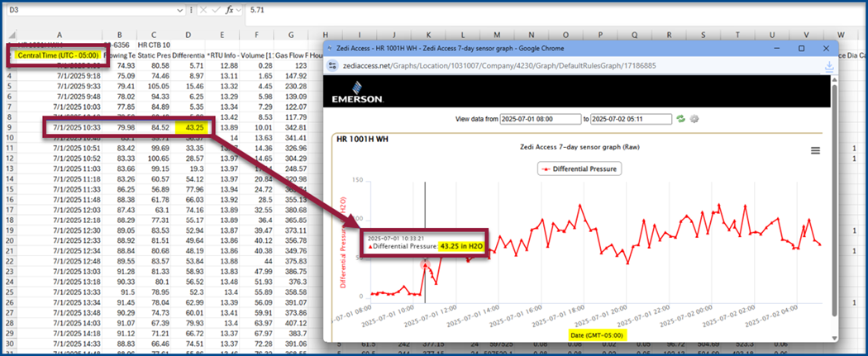Screen dimensions: 868x356
Task: Select cell 75.09 in row 4
Action: click(x=120, y=76)
